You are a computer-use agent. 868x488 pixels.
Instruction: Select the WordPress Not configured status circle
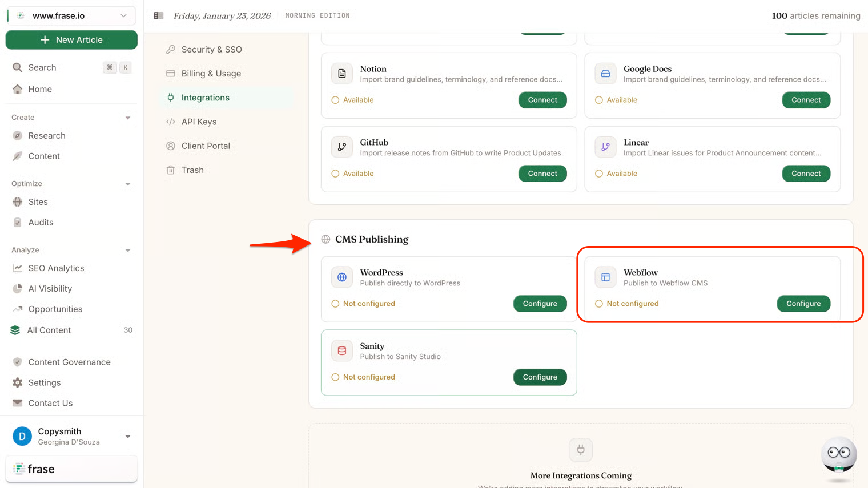coord(335,304)
